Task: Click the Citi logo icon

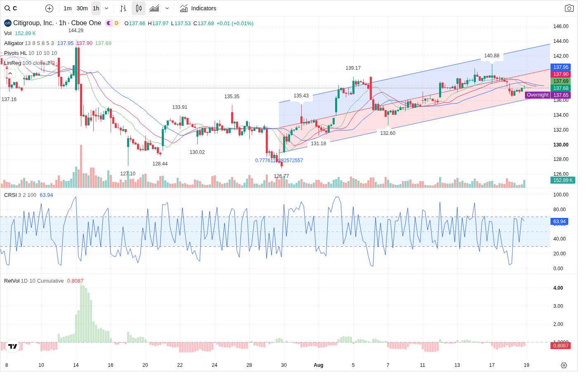Action: pos(7,23)
